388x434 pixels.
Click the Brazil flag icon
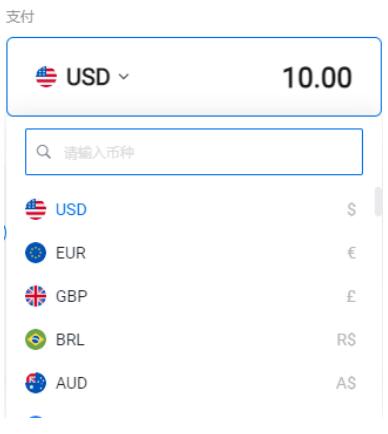pos(36,339)
